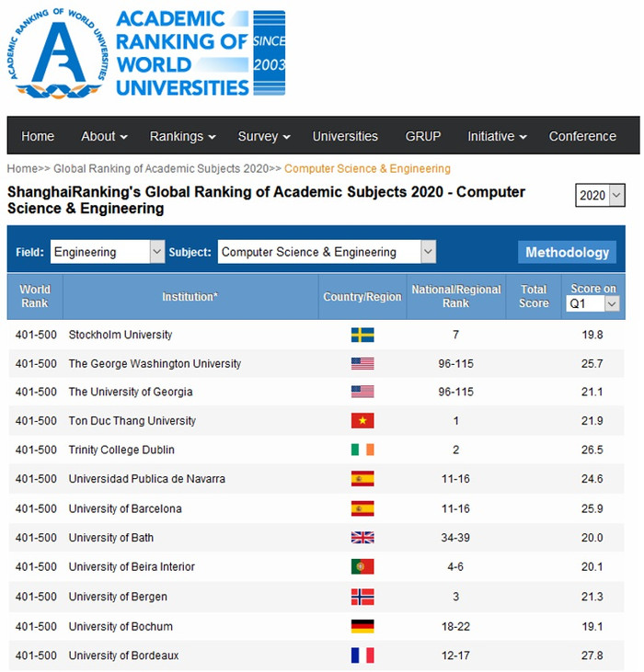Open the Score on Q1 dropdown
Screen dimensions: 644x672
[x=593, y=303]
